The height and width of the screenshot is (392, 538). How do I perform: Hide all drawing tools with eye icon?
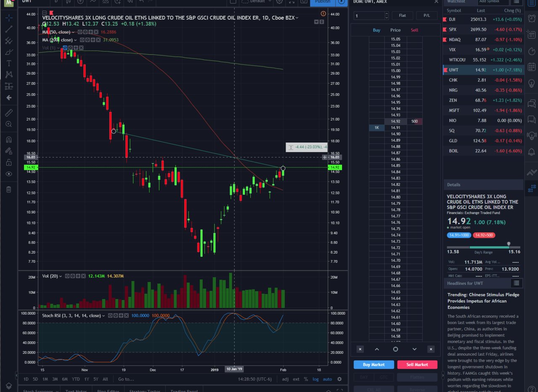(9, 174)
